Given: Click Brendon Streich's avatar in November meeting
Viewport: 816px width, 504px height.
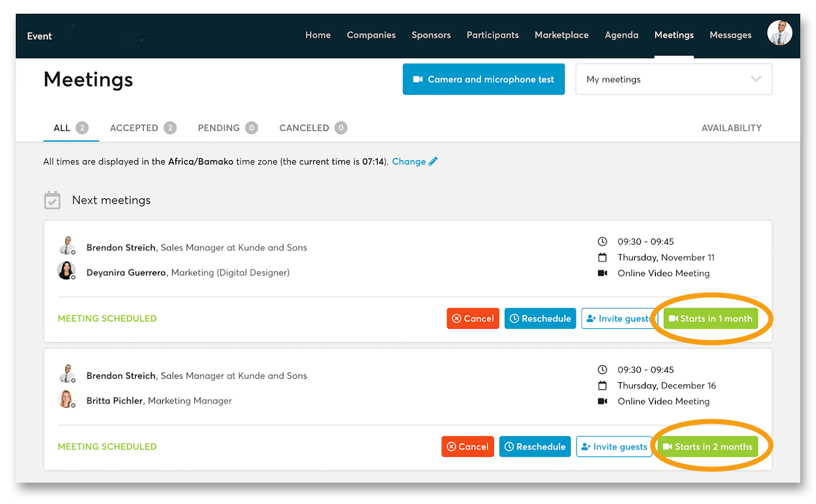Looking at the screenshot, I should pos(67,246).
